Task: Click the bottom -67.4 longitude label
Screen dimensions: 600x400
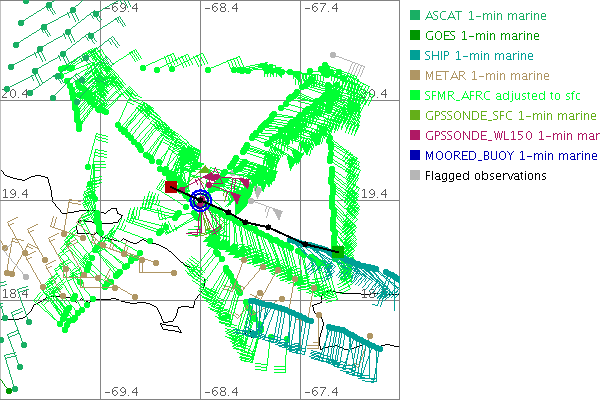Action: click(x=321, y=392)
